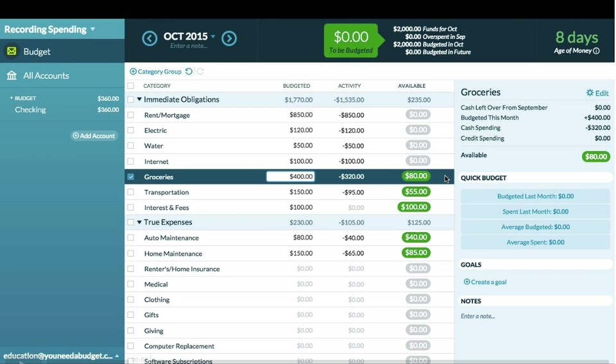Open the Budget sidebar tab
The image size is (616, 364).
click(62, 51)
